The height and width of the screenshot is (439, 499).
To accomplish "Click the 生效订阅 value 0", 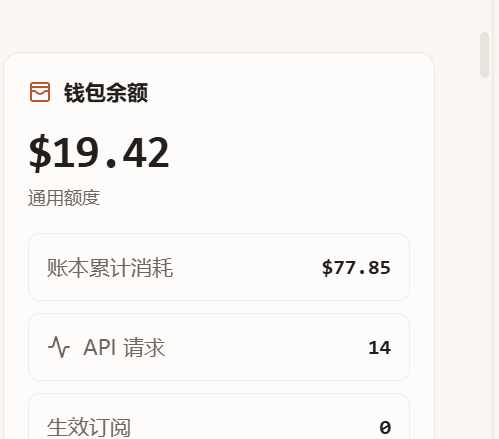I will point(385,427).
